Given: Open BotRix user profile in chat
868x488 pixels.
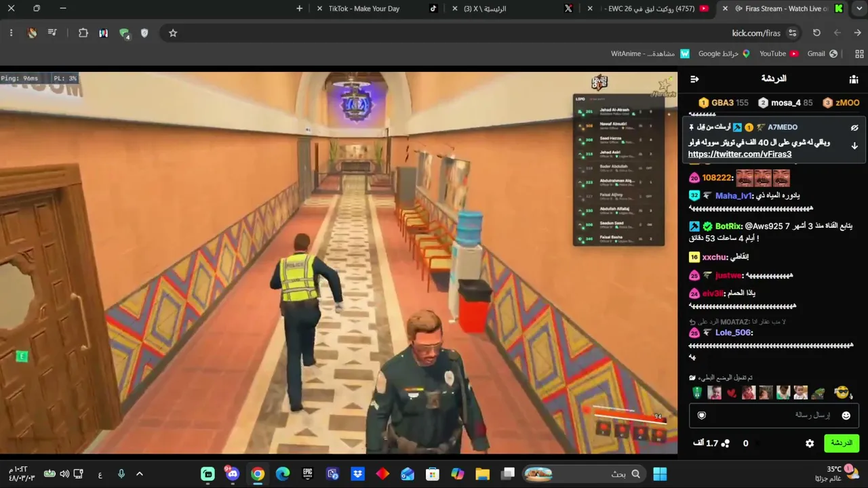Looking at the screenshot, I should click(x=728, y=226).
